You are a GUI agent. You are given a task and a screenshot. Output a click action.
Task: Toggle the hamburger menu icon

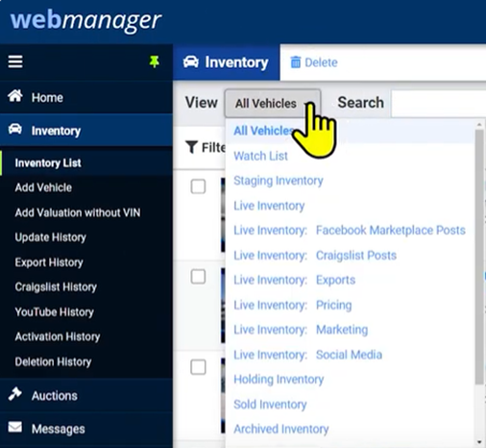tap(15, 62)
